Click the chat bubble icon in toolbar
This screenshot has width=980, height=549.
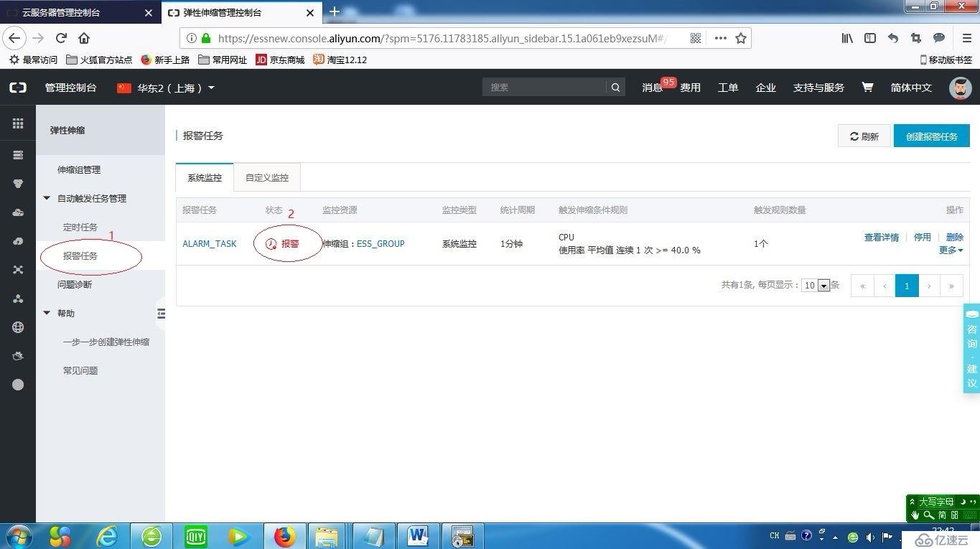pos(938,38)
